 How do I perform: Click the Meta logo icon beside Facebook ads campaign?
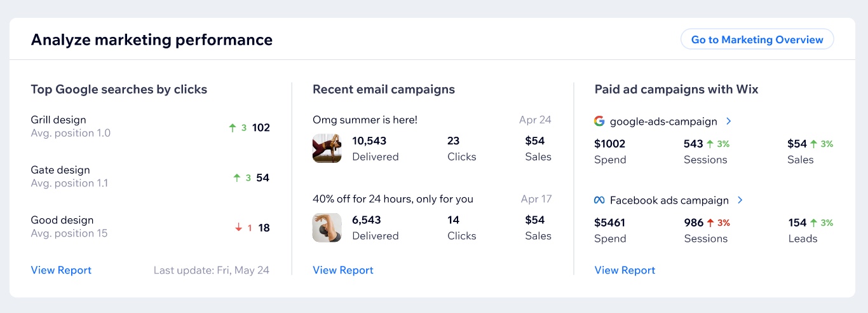pyautogui.click(x=599, y=200)
